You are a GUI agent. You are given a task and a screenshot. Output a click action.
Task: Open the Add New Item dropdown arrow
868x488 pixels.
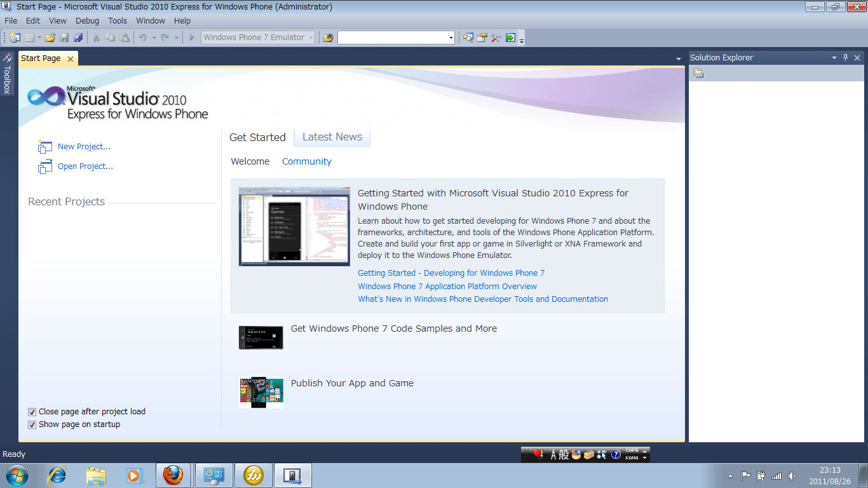click(x=39, y=37)
